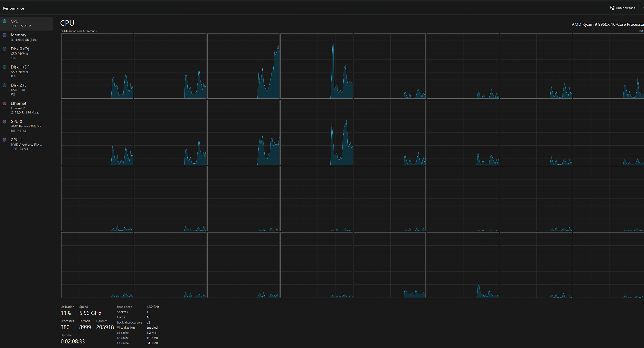Click the Run new task icon

pyautogui.click(x=612, y=8)
